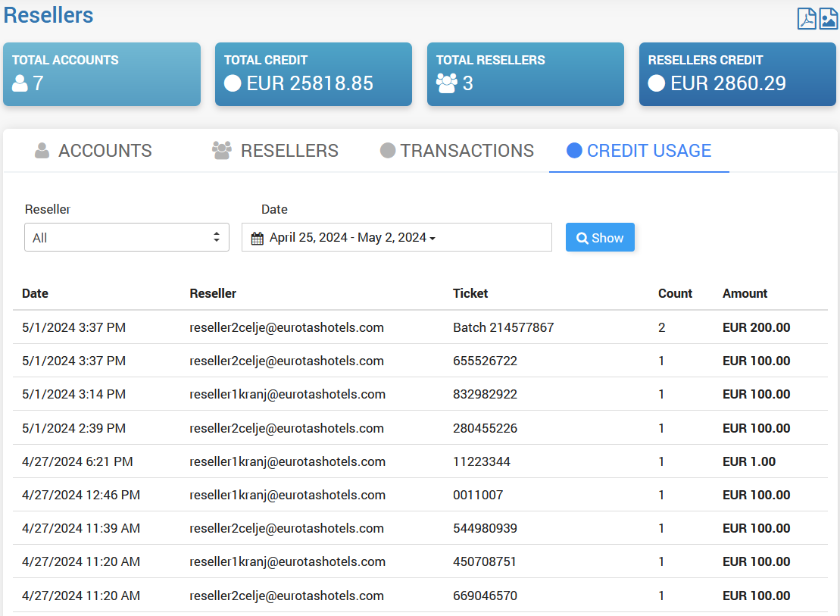The width and height of the screenshot is (840, 616).
Task: Select the Credit Usage tab
Action: click(639, 151)
